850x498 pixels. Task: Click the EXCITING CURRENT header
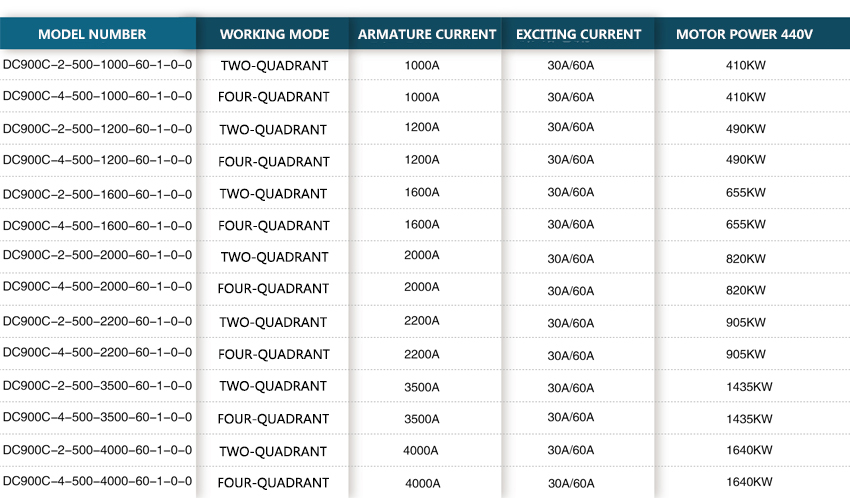click(578, 34)
